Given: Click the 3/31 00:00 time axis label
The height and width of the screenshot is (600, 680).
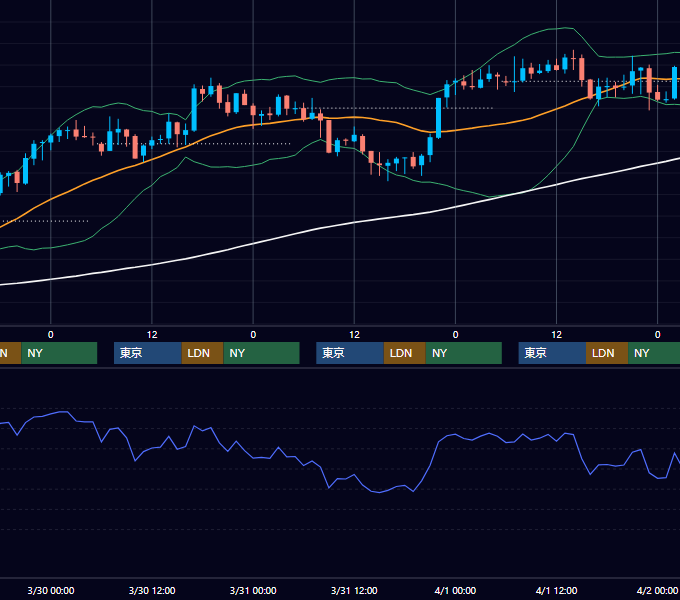Looking at the screenshot, I should point(253,590).
